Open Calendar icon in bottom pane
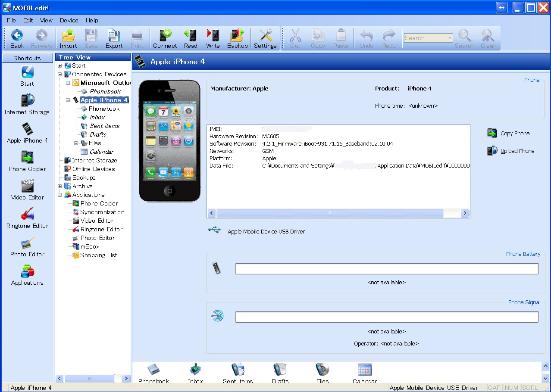 click(365, 373)
